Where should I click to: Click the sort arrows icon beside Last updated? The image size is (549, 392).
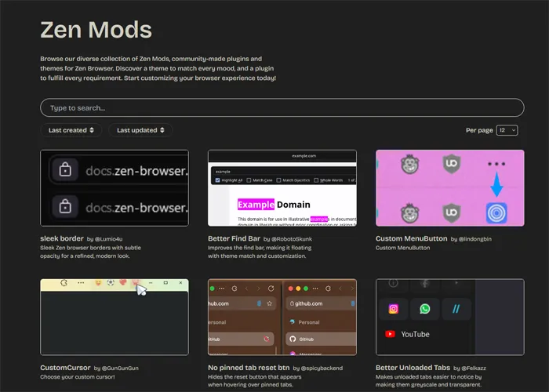162,130
